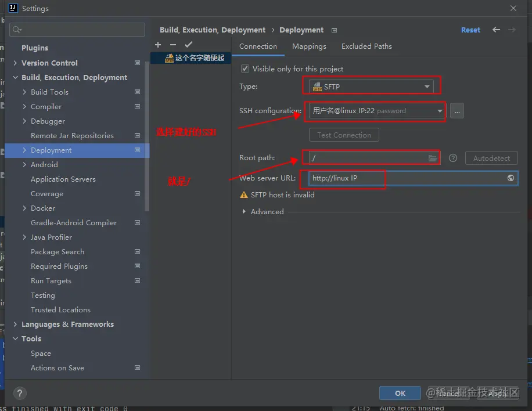532x411 pixels.
Task: Collapse Build, Execution, Deployment node
Action: pos(15,77)
